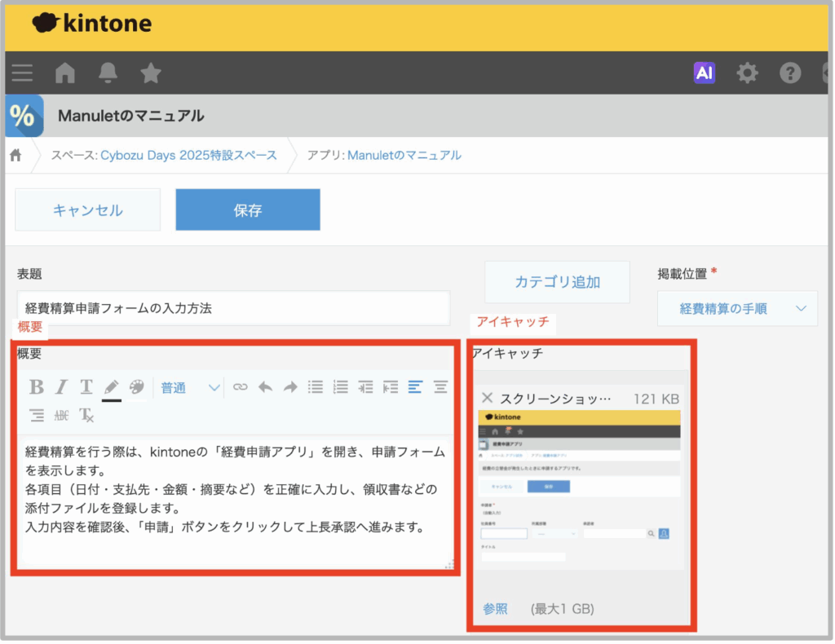Click the bulleted list icon
This screenshot has width=835, height=644.
(316, 387)
